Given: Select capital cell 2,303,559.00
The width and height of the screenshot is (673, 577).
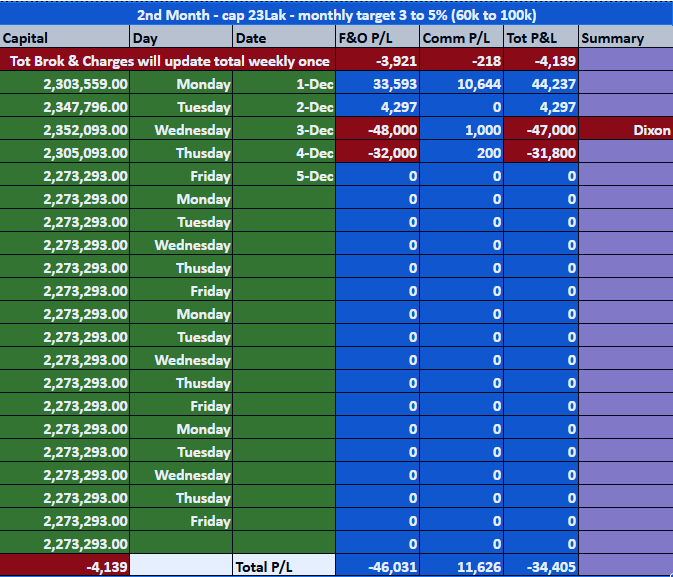Looking at the screenshot, I should coord(64,83).
